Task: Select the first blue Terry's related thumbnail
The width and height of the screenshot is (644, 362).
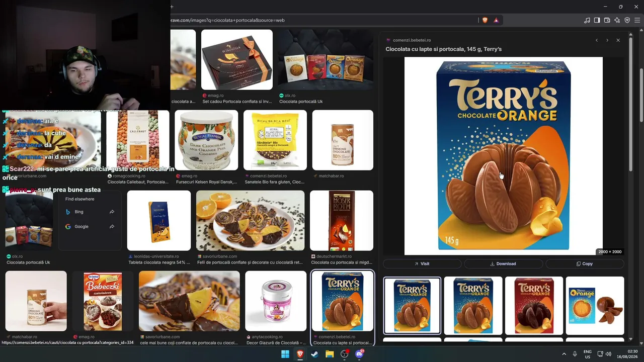Action: tap(412, 306)
